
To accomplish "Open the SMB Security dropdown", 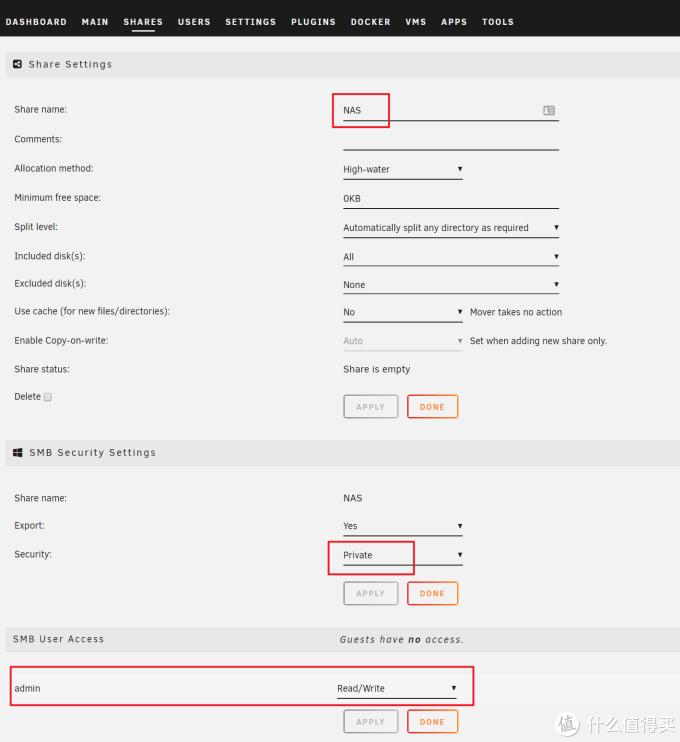I will pos(403,555).
